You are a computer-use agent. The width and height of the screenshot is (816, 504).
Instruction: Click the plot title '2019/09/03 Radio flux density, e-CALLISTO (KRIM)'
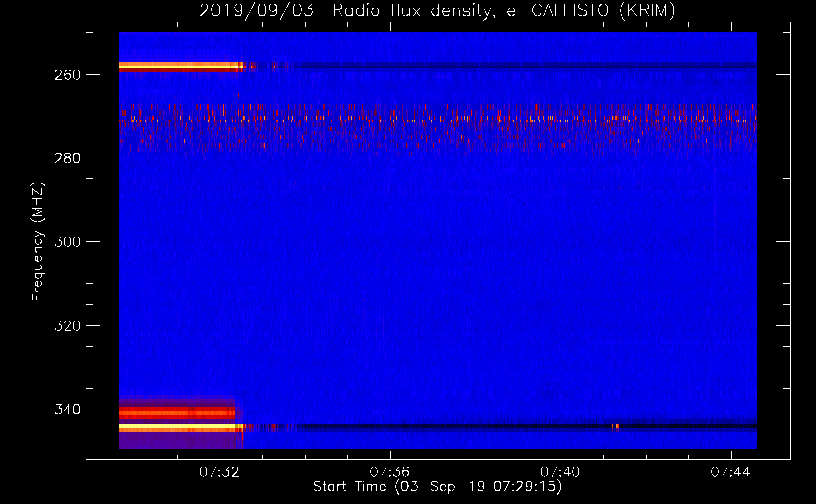pyautogui.click(x=437, y=10)
